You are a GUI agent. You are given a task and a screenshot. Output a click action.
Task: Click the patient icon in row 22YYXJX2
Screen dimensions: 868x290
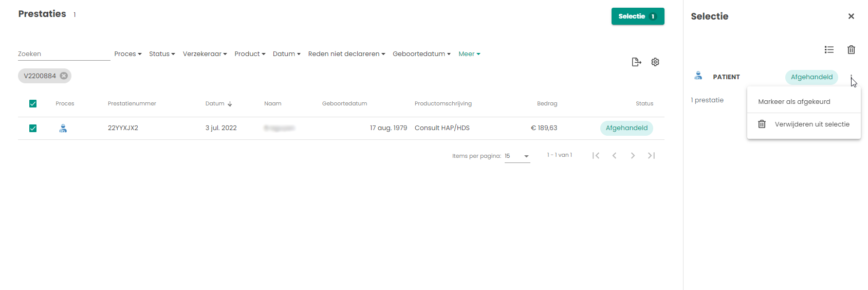pos(63,128)
